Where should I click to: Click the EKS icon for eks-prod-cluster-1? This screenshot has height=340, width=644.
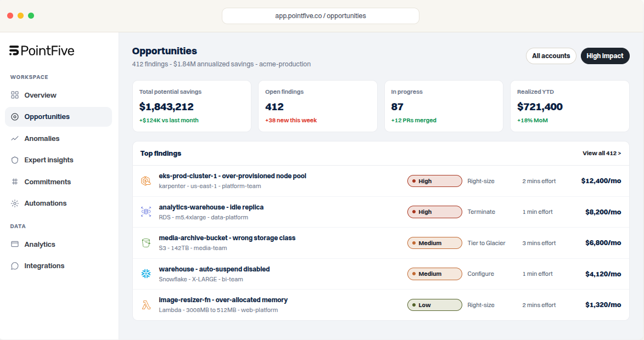146,181
